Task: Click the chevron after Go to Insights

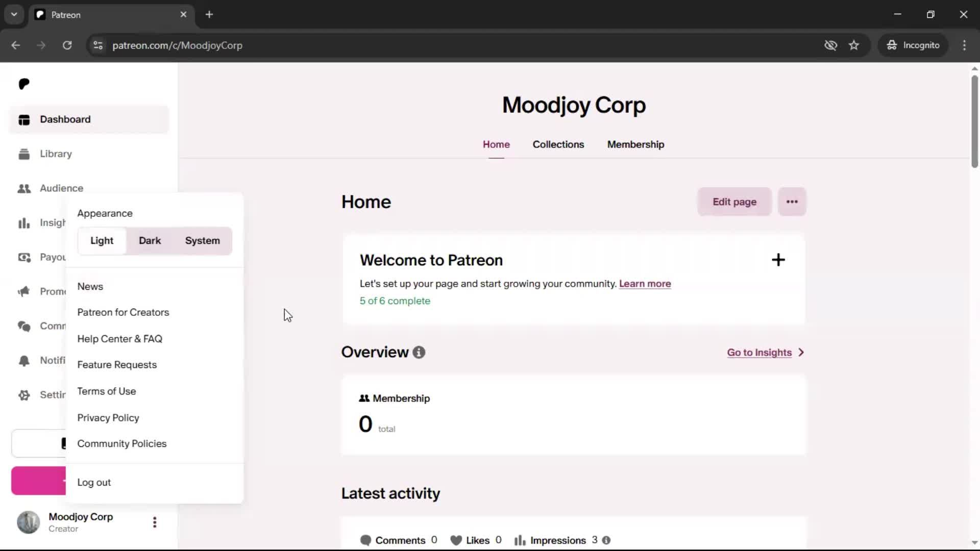Action: pyautogui.click(x=801, y=353)
